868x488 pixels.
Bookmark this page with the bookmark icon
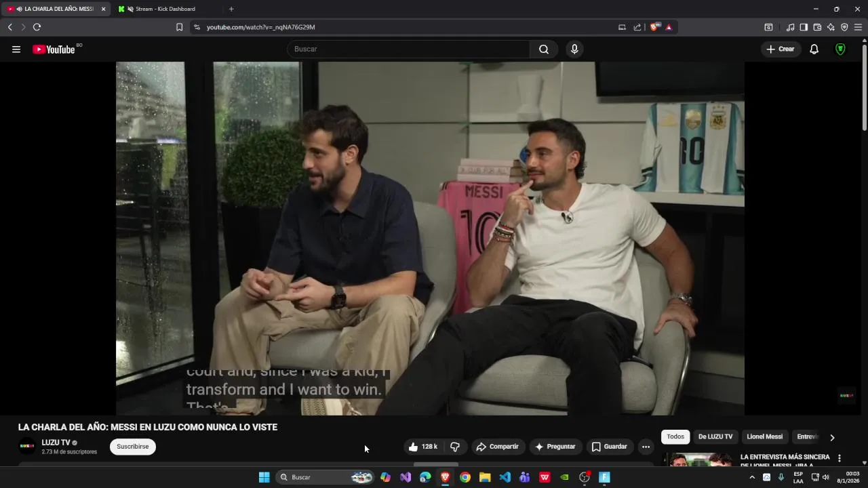[x=179, y=27]
